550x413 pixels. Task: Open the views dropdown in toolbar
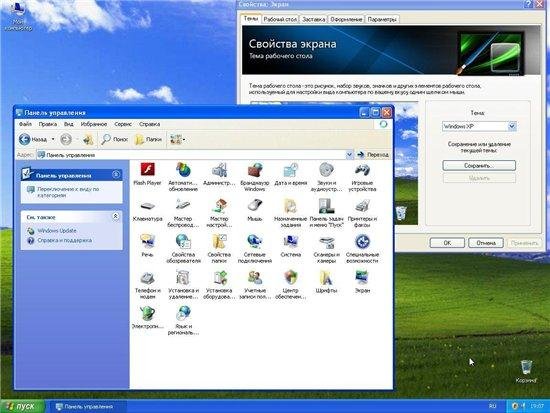click(177, 139)
